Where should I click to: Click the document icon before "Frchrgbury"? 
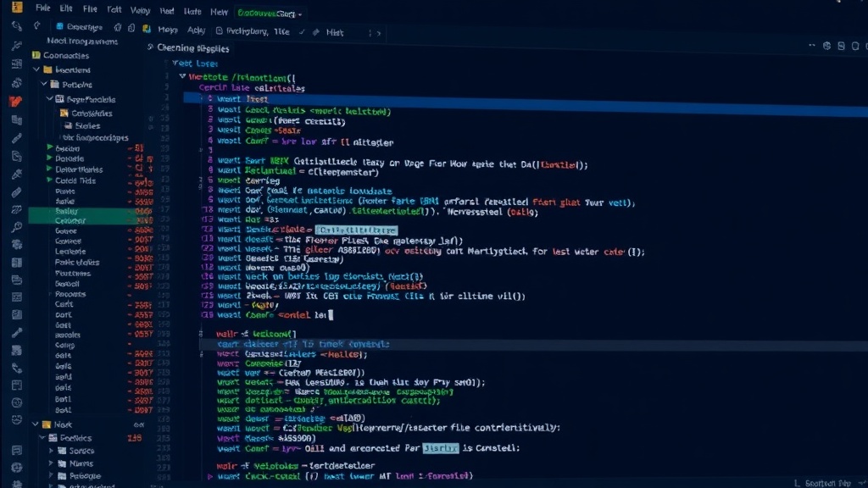coord(220,31)
